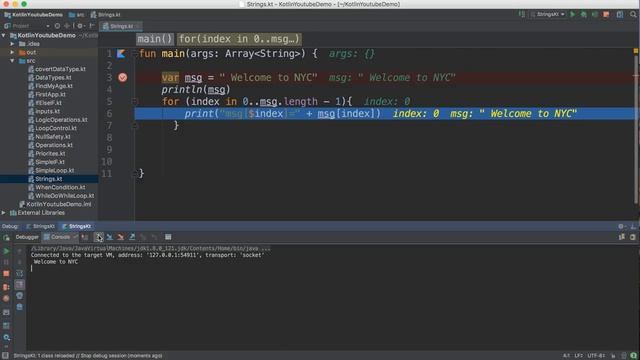
Task: Click the yellow warning marker in editor stripe
Action: click(636, 51)
